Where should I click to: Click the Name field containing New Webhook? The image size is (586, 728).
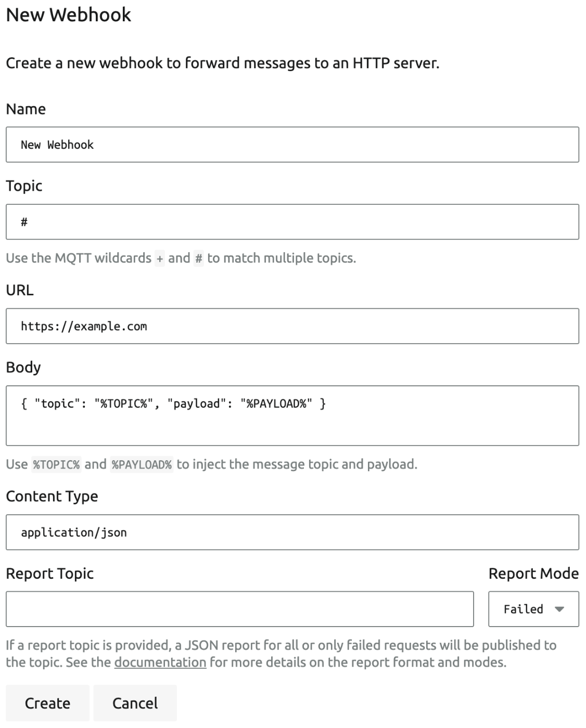tap(292, 145)
